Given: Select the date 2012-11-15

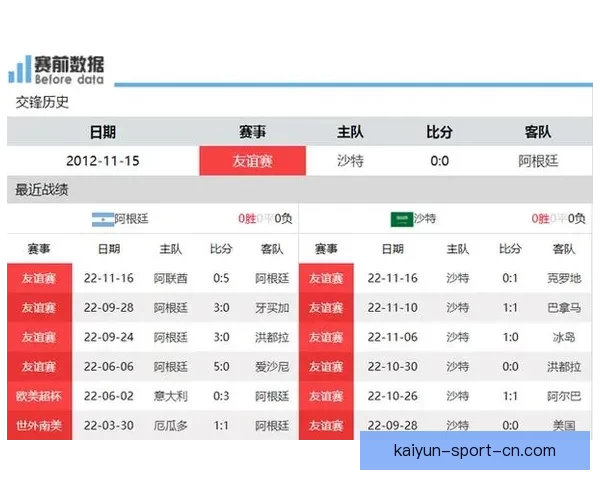Looking at the screenshot, I should coord(103,161).
